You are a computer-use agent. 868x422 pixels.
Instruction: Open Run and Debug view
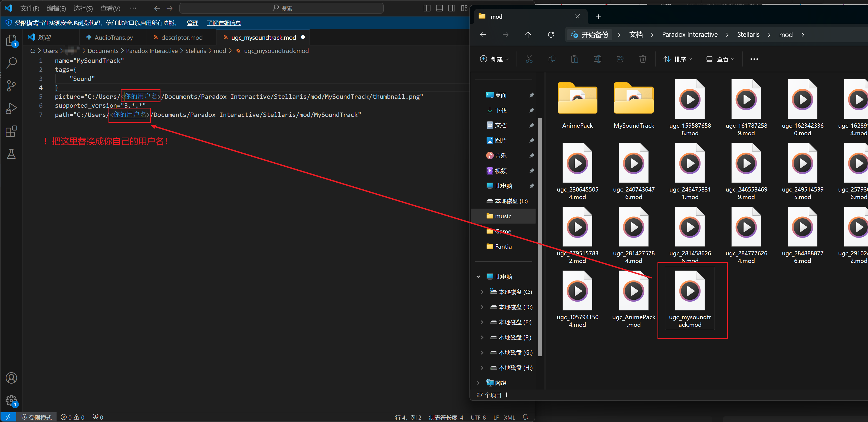11,108
